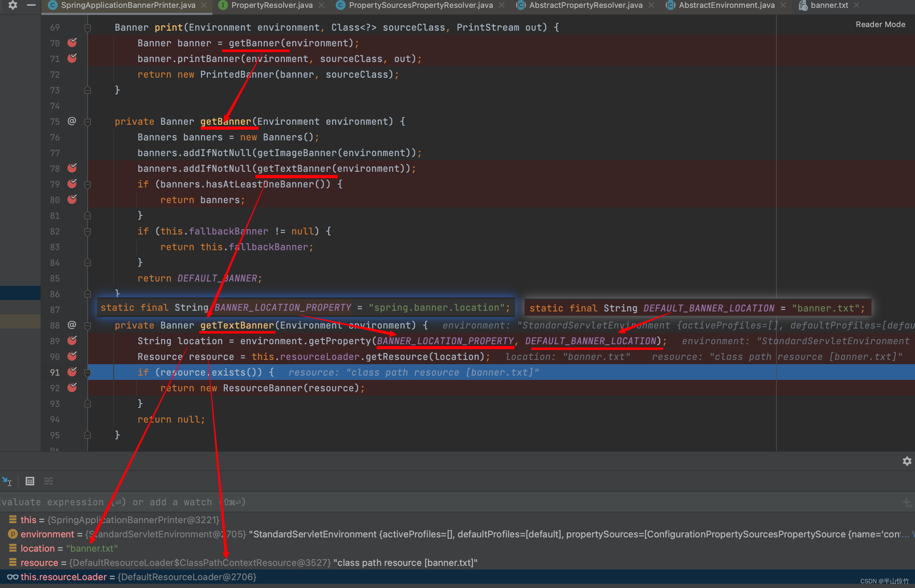Click BANNER_LOCATION_PROPERTY on line 89

(x=445, y=341)
